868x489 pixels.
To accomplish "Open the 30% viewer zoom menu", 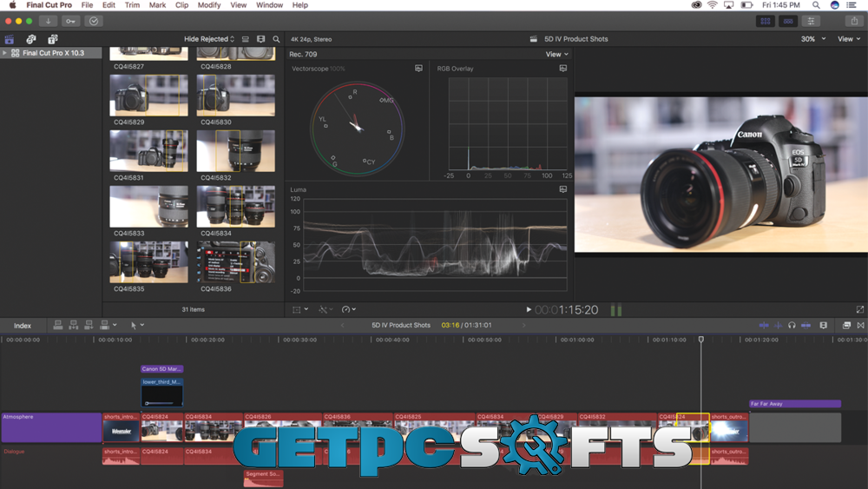I will 813,39.
